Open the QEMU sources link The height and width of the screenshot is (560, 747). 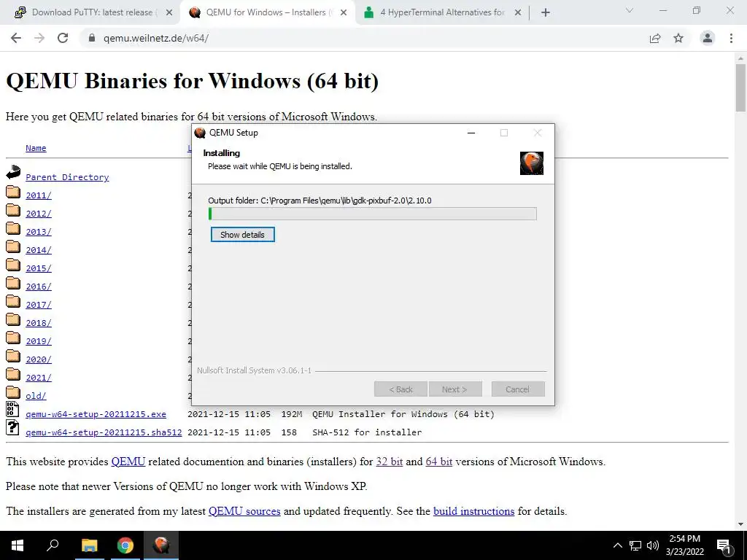click(244, 511)
